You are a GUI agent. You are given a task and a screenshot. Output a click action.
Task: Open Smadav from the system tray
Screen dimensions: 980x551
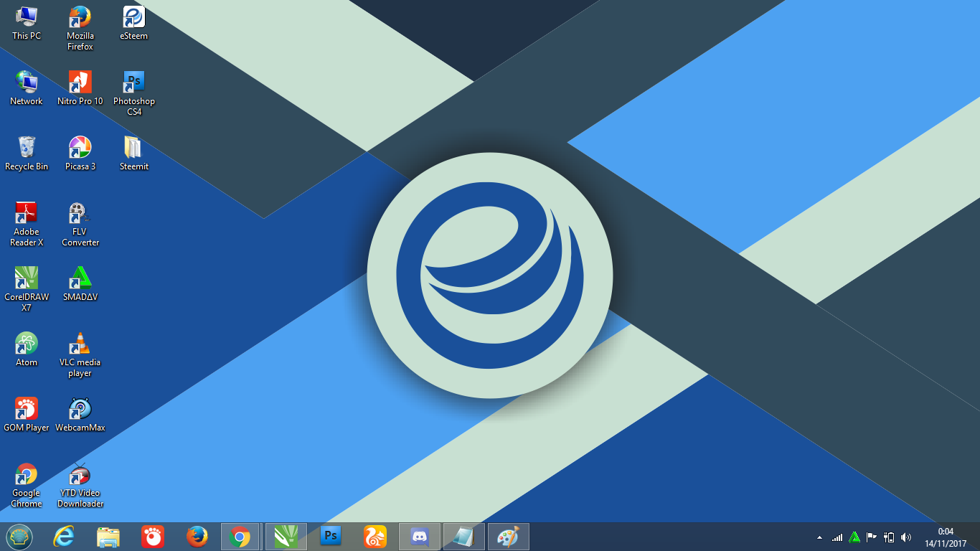854,537
